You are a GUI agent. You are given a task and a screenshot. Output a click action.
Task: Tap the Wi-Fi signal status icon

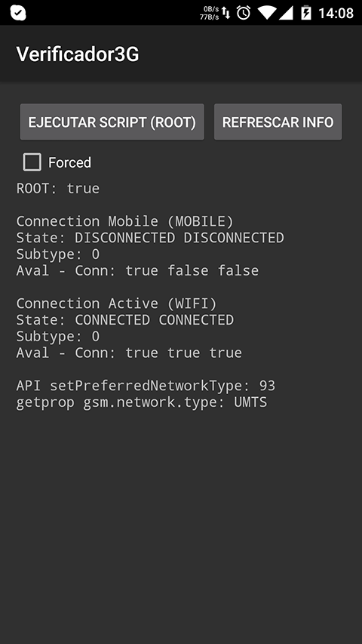266,13
